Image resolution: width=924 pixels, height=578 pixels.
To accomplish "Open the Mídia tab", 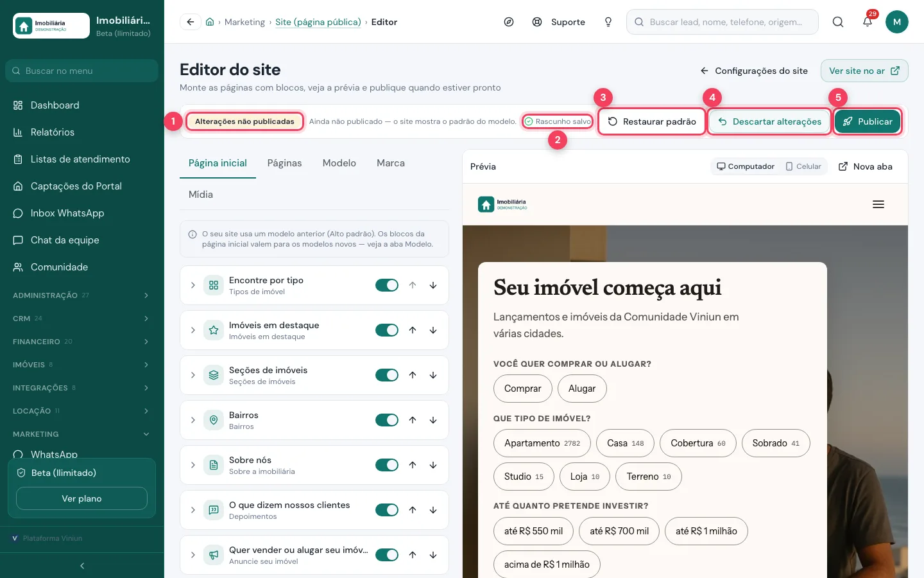I will click(x=201, y=194).
